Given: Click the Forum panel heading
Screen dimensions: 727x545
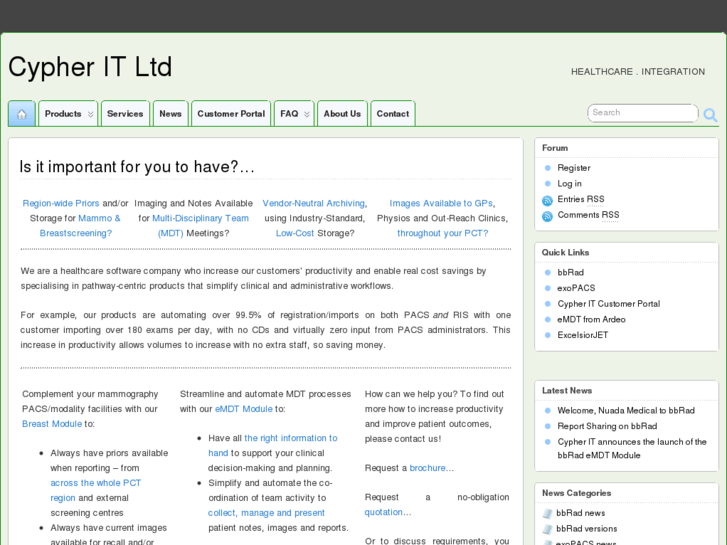Looking at the screenshot, I should (x=555, y=148).
